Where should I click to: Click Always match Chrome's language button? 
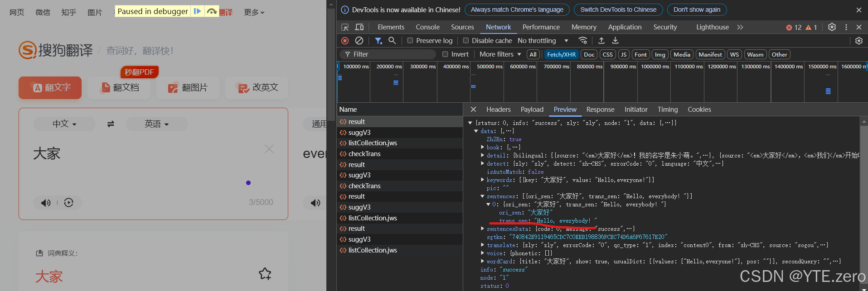[x=517, y=10]
